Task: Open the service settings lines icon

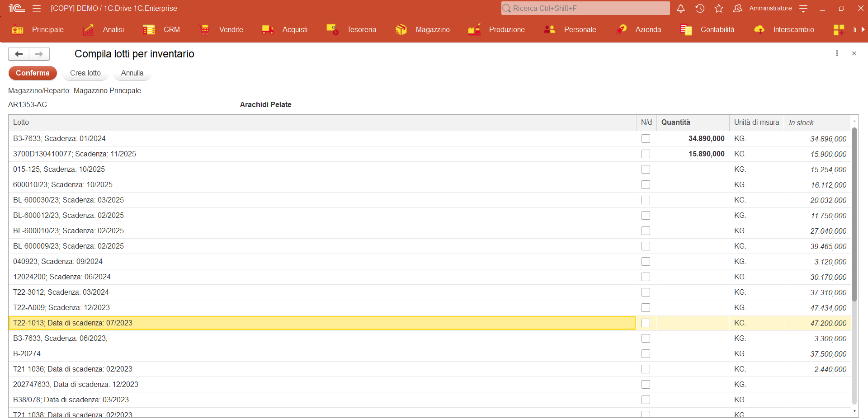Action: point(803,8)
